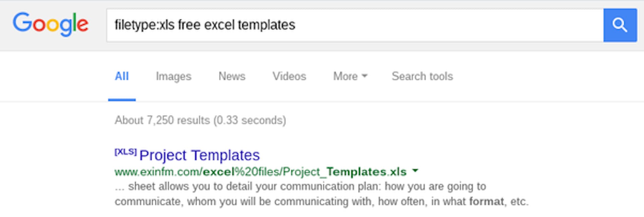
Task: Click the bold 'format' word in snippet
Action: (x=486, y=201)
